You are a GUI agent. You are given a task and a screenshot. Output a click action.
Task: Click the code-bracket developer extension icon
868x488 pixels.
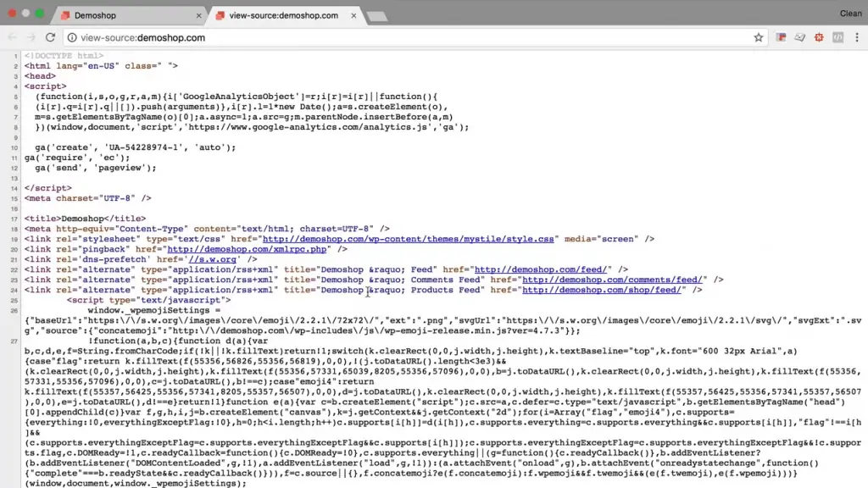(838, 37)
